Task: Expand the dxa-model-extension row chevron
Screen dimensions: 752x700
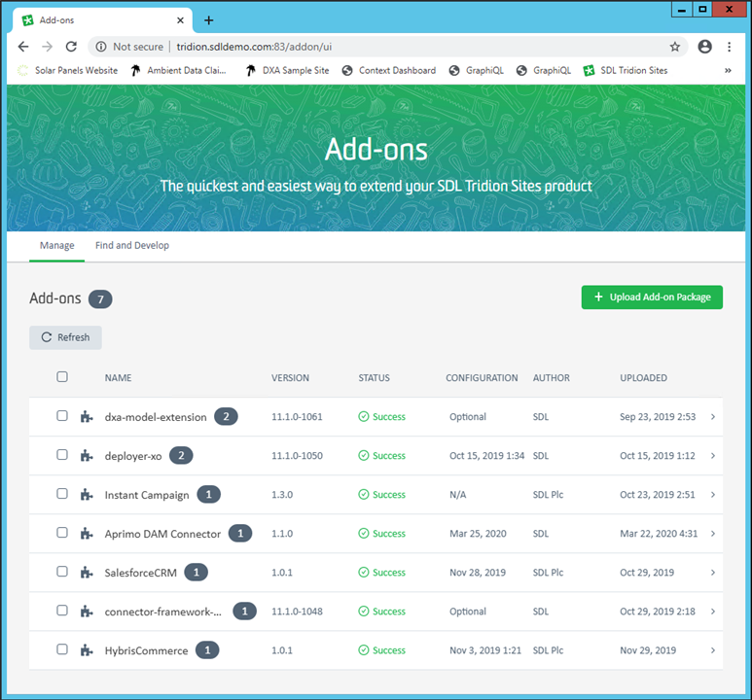Action: click(x=713, y=417)
